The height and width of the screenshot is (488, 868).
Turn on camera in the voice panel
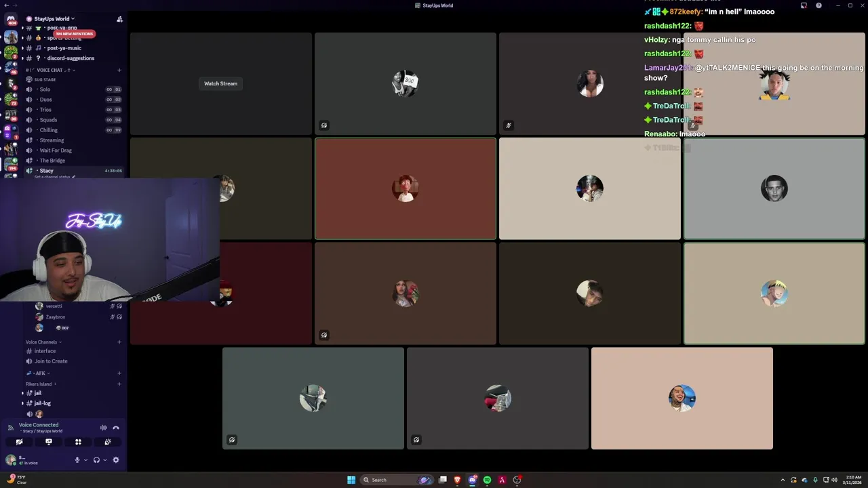point(19,442)
